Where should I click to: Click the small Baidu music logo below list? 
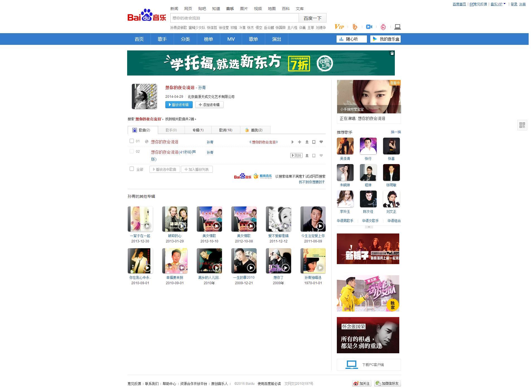click(243, 176)
